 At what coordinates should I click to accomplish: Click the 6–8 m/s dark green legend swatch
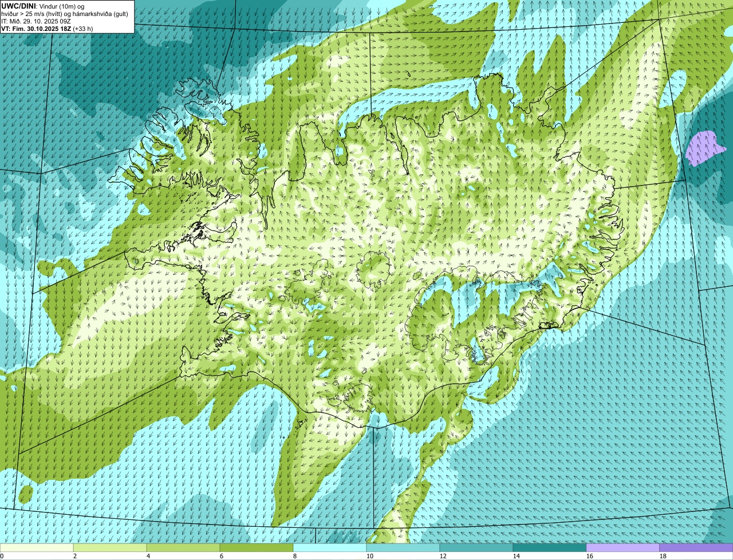point(257,548)
